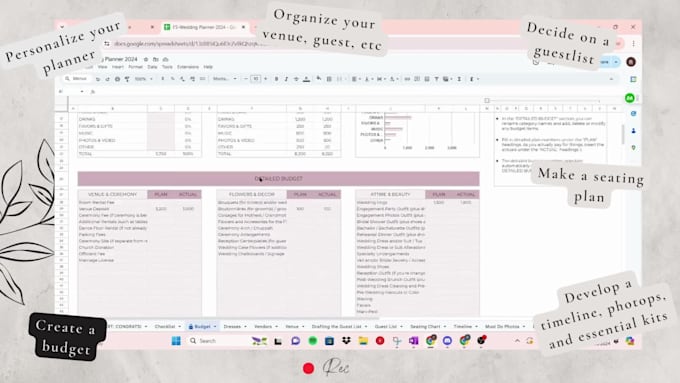Open File Explorer from taskbar
Screen dimensions: 680x383
[x=363, y=341]
